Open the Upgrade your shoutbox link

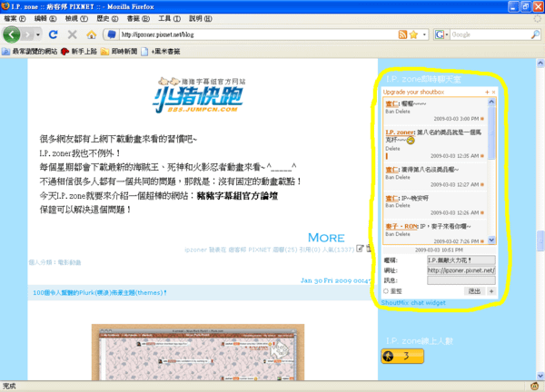coord(413,92)
